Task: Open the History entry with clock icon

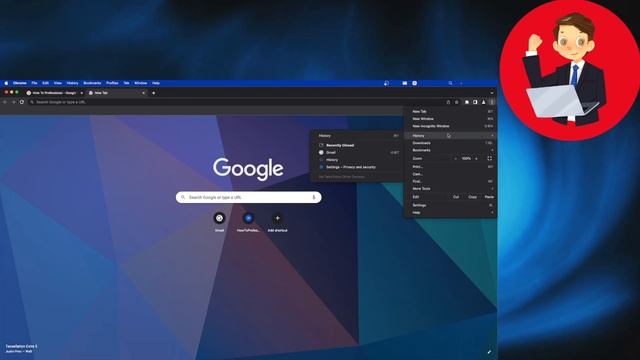Action: (357, 160)
